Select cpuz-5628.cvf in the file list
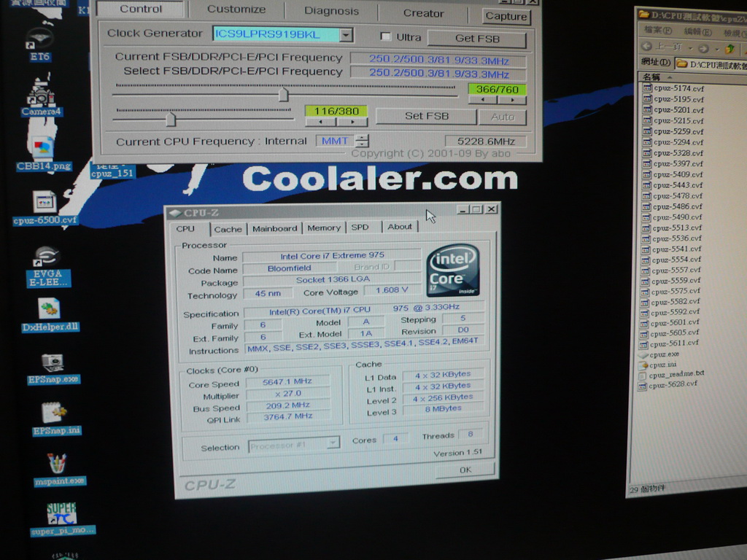 click(x=668, y=385)
